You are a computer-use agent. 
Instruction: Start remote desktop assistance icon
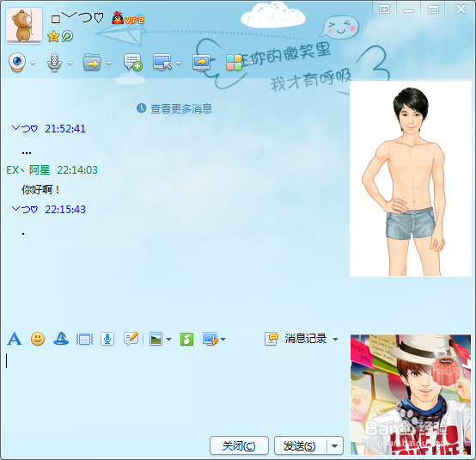click(x=162, y=62)
